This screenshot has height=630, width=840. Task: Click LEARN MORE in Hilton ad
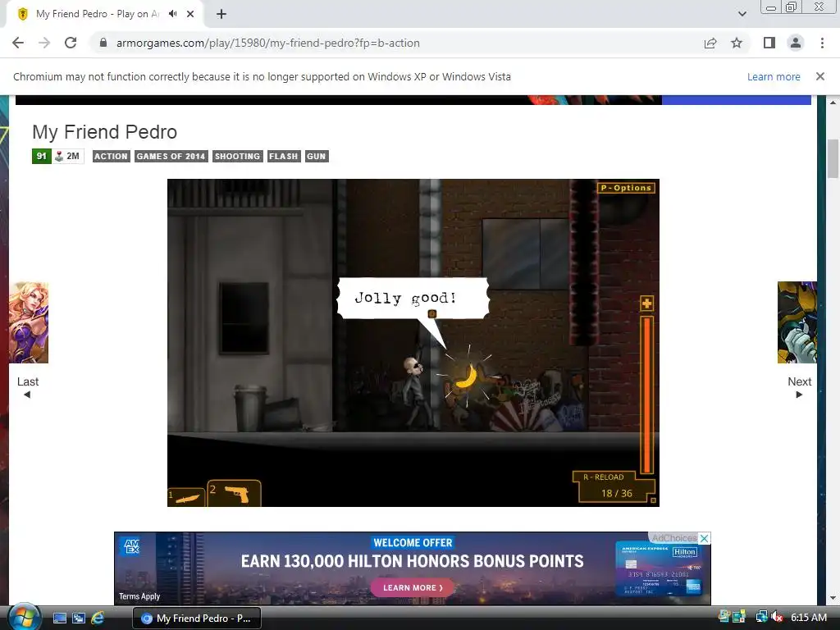point(413,587)
